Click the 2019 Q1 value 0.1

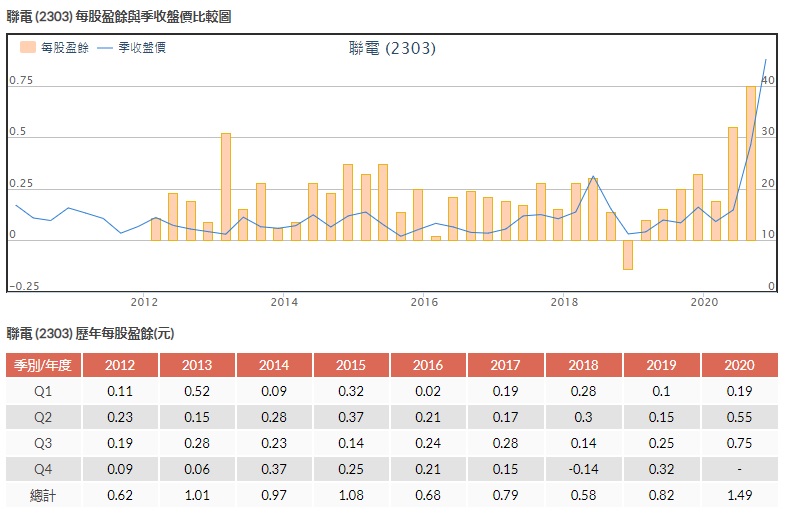661,391
